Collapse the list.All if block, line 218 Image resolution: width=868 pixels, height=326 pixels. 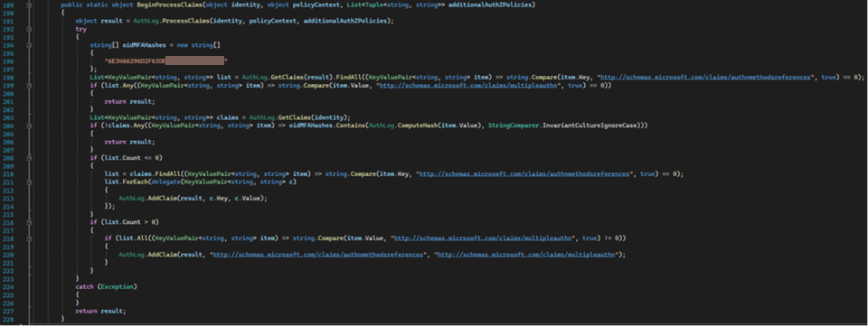coord(28,238)
